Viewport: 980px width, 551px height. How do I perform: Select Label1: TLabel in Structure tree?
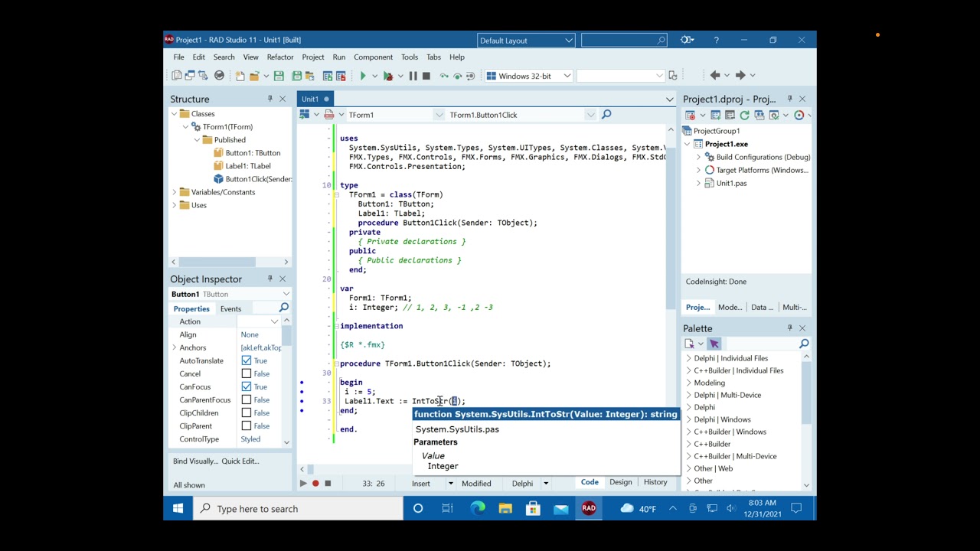pyautogui.click(x=248, y=166)
